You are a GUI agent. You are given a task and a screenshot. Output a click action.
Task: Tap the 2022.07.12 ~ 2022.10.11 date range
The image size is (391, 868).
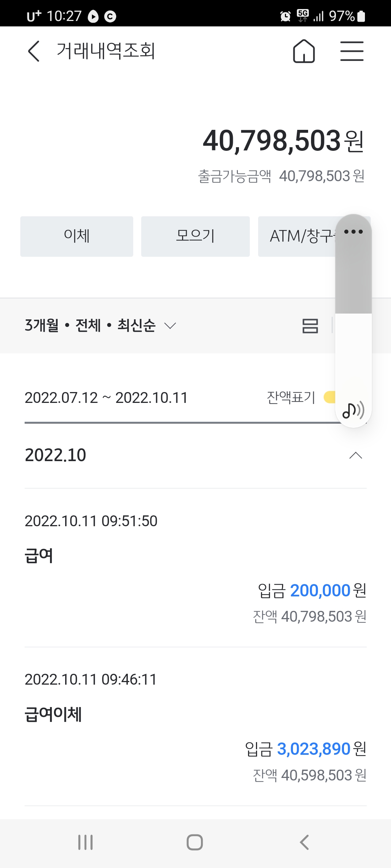pos(106,398)
